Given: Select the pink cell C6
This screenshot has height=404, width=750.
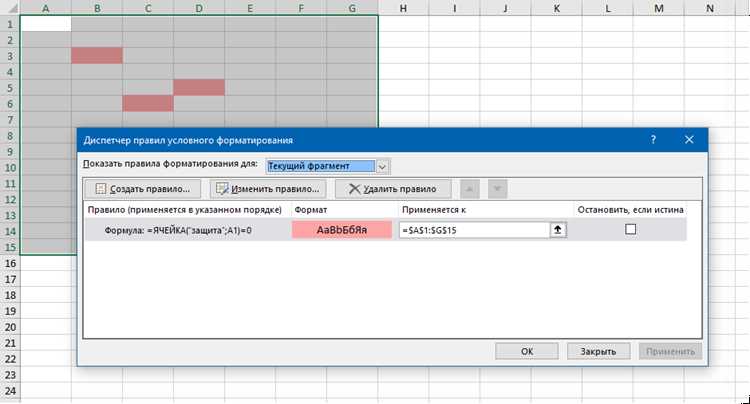Looking at the screenshot, I should (148, 103).
